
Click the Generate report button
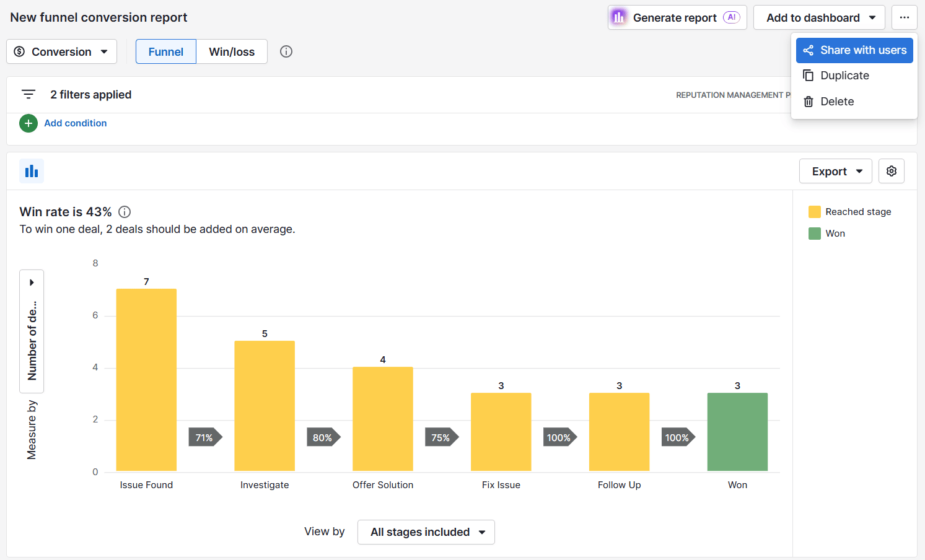(677, 17)
